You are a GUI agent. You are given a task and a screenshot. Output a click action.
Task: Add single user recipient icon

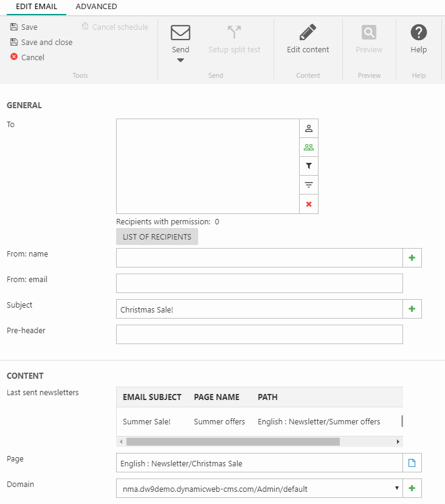click(x=309, y=128)
